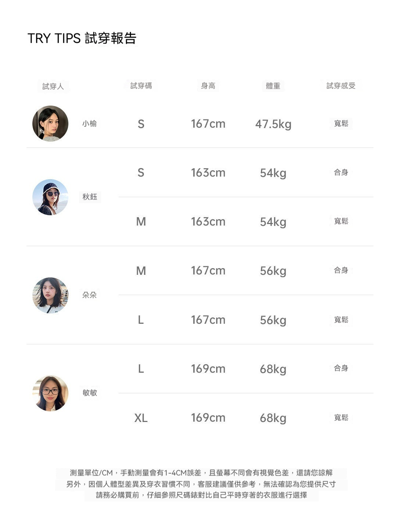Screen dimensions: 397x532
Task: Click the TRY TIPS 試穿報告 title
Action: 82,38
